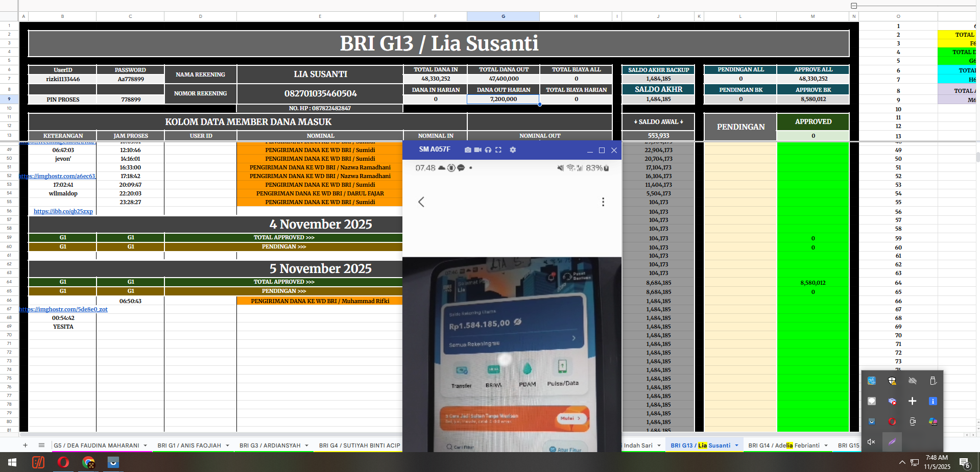Open the Opera browser in the taskbar
Screen dimensions: 980x472
coord(63,462)
